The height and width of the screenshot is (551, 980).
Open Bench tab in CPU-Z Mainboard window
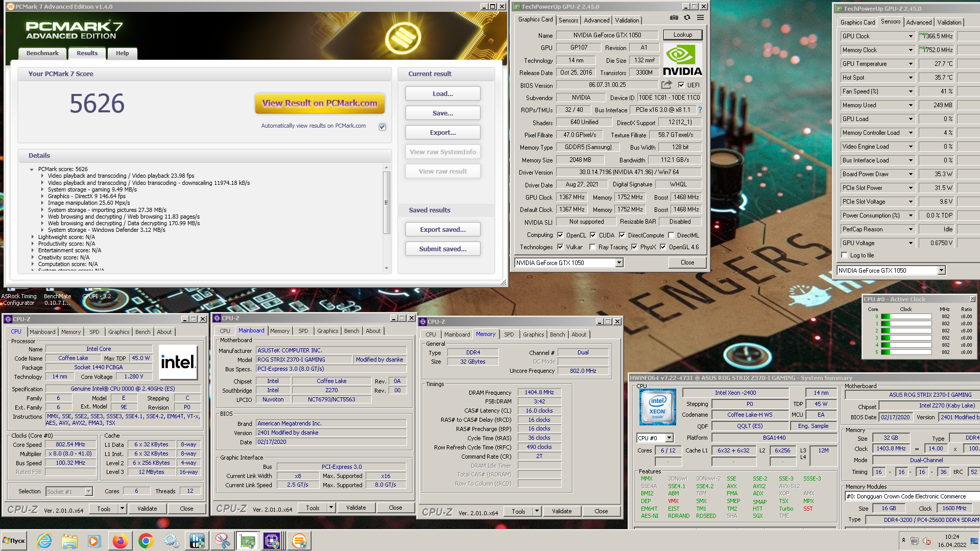351,331
